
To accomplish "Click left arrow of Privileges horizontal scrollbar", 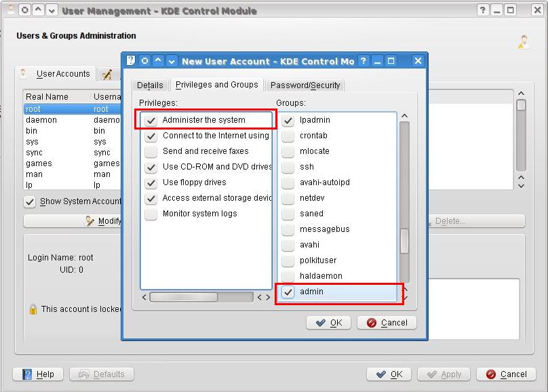I will coord(144,297).
